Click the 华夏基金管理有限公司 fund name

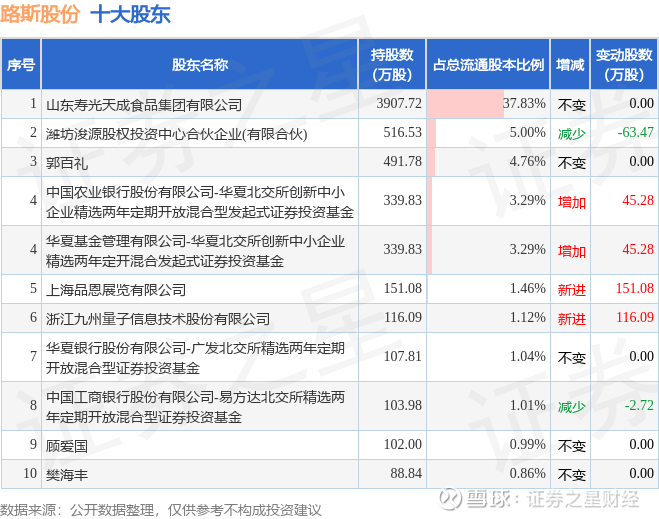point(195,251)
